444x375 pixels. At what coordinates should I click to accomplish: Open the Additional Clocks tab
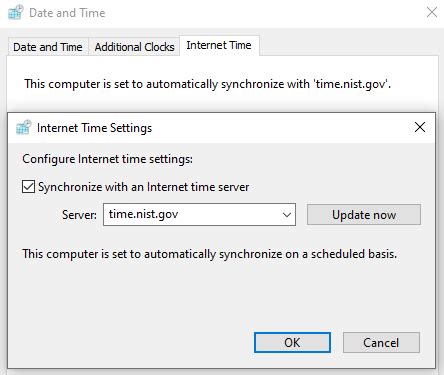pyautogui.click(x=134, y=47)
